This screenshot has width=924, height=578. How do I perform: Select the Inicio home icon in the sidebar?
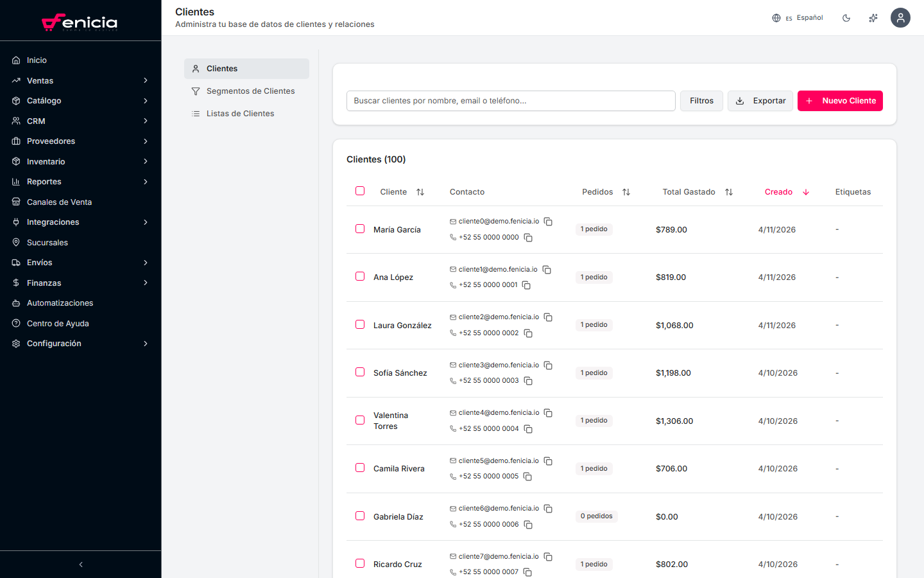[x=16, y=60]
